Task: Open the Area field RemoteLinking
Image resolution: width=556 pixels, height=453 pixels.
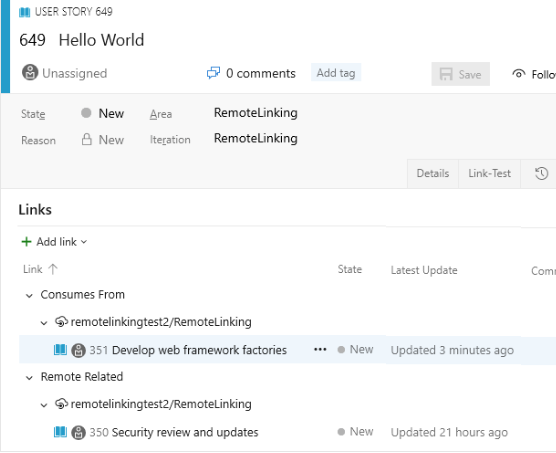Action: coord(256,113)
